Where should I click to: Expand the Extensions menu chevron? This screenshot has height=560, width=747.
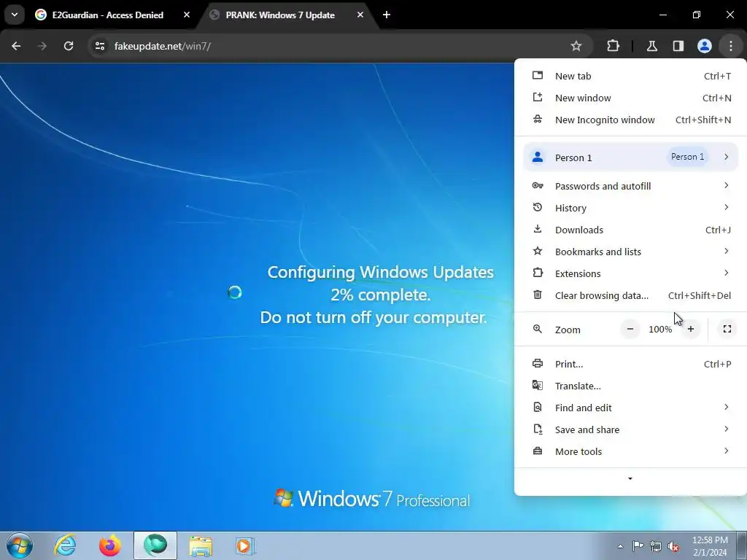(726, 273)
